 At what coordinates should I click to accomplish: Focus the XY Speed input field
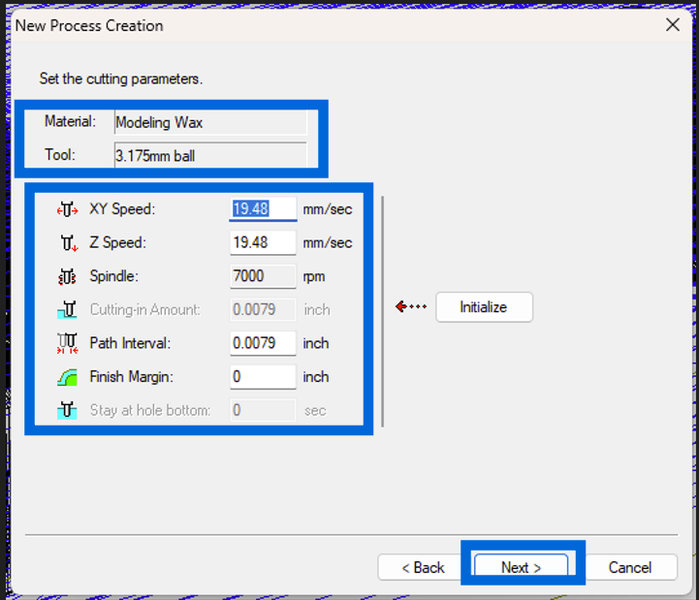[263, 209]
